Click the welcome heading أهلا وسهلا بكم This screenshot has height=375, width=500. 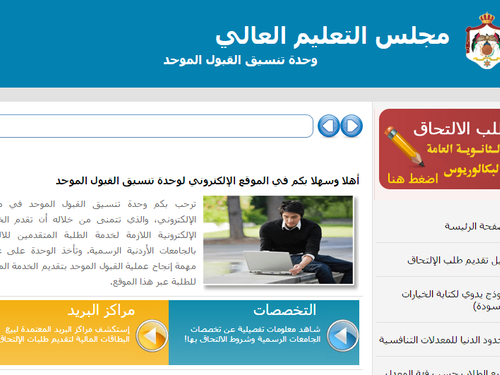[207, 181]
